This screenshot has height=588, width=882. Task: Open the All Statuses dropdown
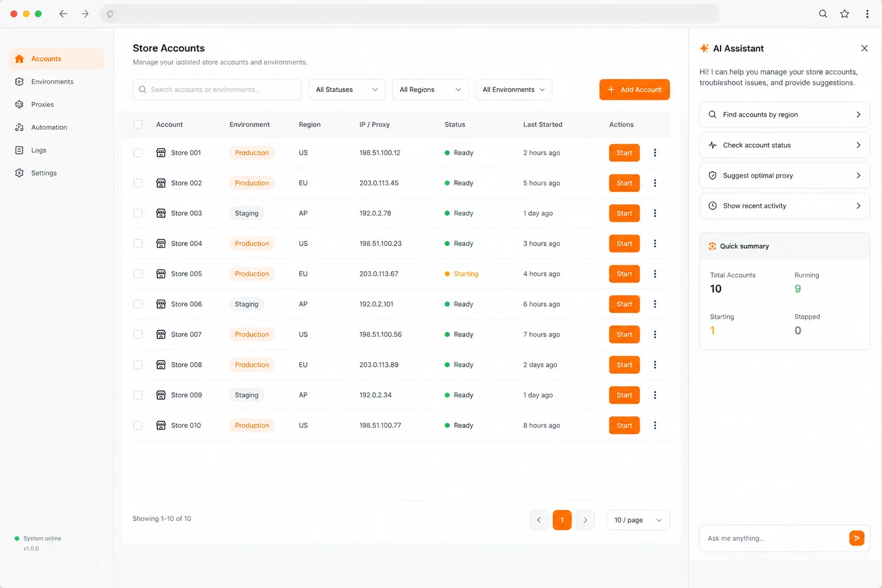[x=347, y=90]
